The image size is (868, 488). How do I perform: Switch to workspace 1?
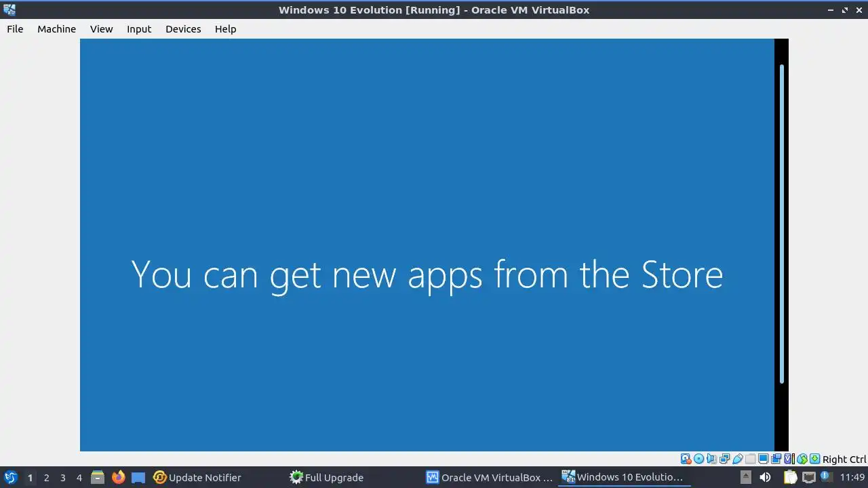(30, 478)
